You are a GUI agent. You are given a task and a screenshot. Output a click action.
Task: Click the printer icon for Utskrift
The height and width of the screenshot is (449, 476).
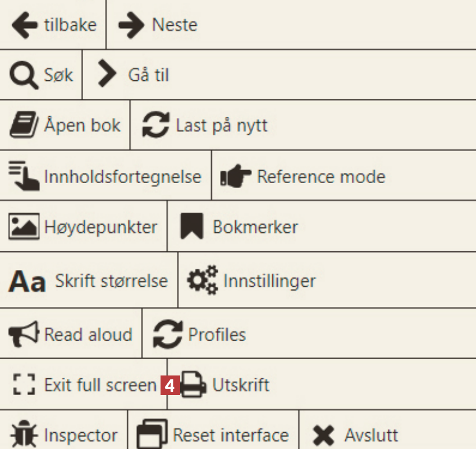[194, 386]
